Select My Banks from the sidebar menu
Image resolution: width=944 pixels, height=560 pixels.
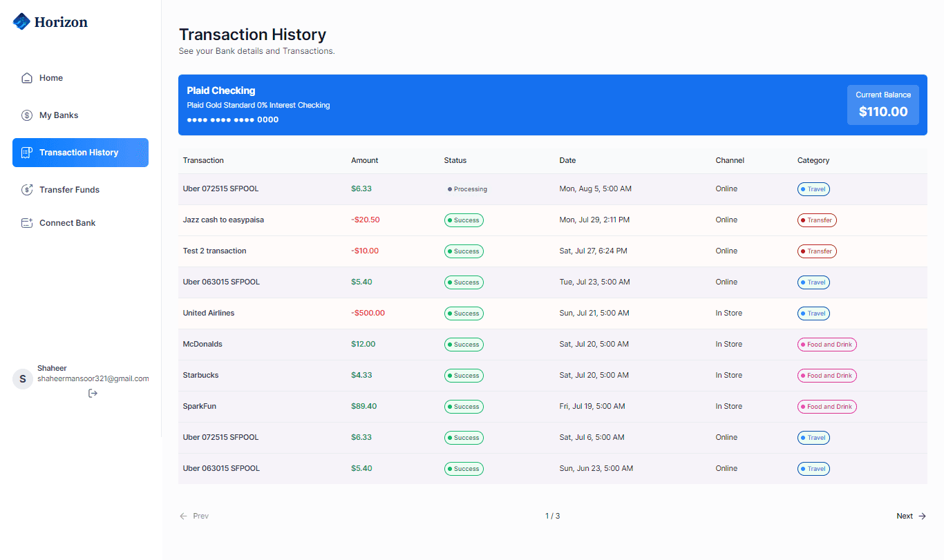59,115
